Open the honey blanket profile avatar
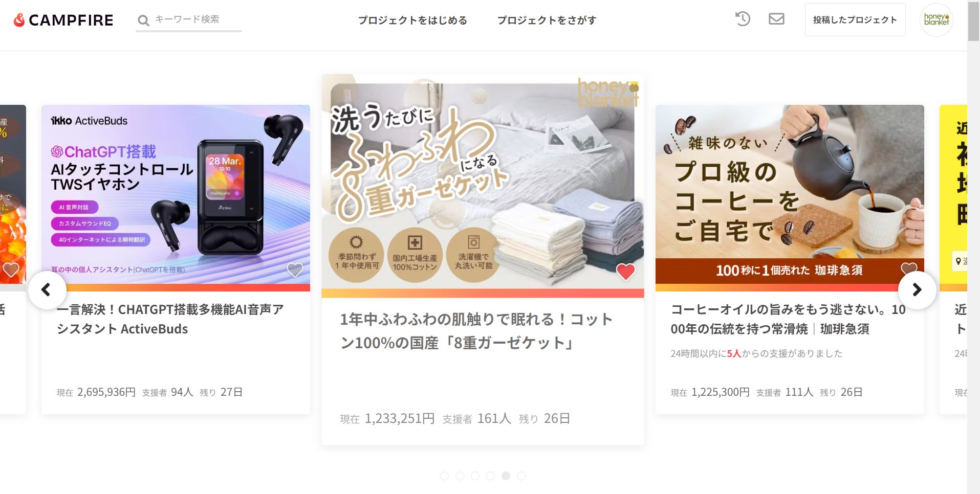 click(x=936, y=20)
